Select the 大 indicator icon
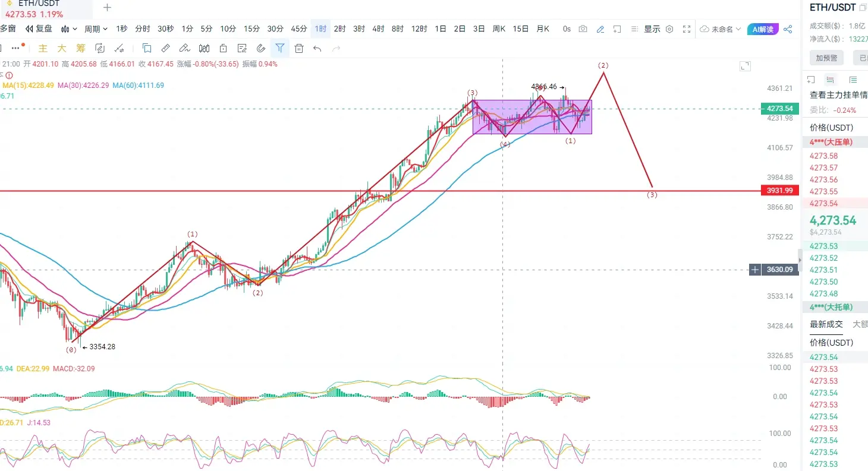 point(62,48)
